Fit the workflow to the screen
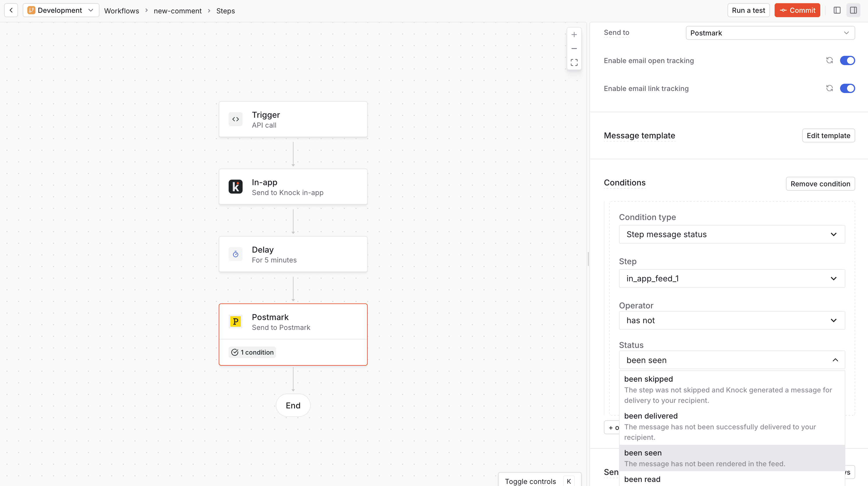Viewport: 868px width, 486px height. pos(574,63)
